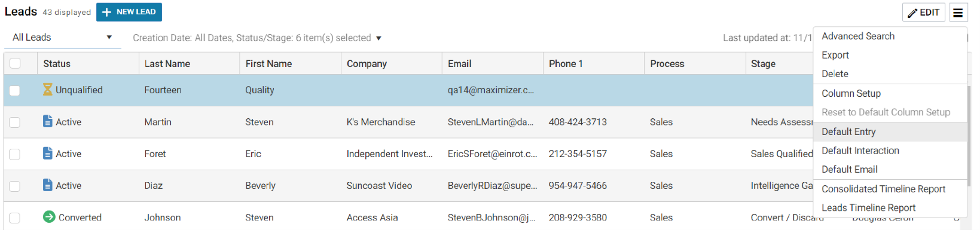The height and width of the screenshot is (230, 980).
Task: Click the hourglass Unqualified status icon
Action: pos(48,90)
